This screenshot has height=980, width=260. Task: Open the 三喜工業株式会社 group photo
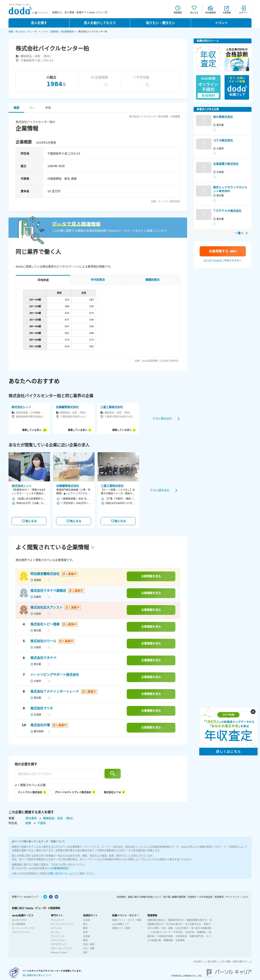(x=118, y=466)
